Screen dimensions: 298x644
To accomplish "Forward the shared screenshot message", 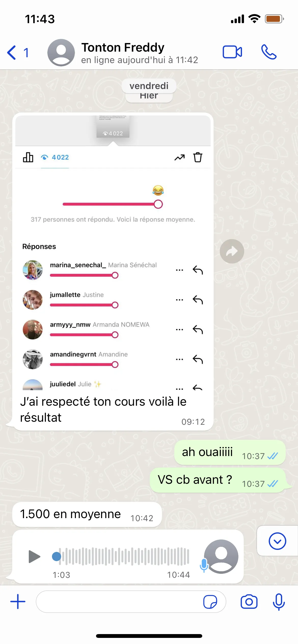I will pos(232,251).
